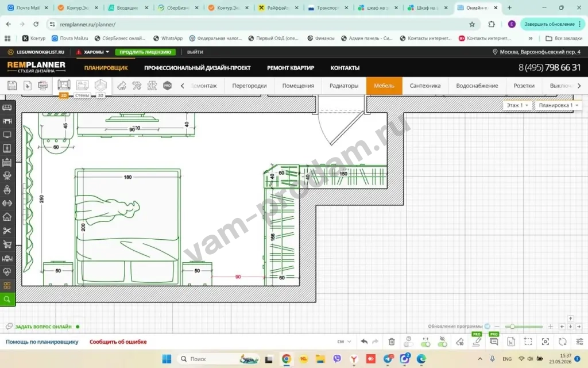
Task: Show more tabs with right chevron
Action: (x=579, y=86)
